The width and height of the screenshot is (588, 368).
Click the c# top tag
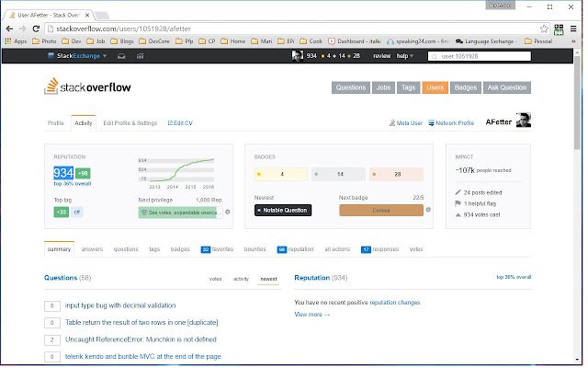(x=77, y=213)
